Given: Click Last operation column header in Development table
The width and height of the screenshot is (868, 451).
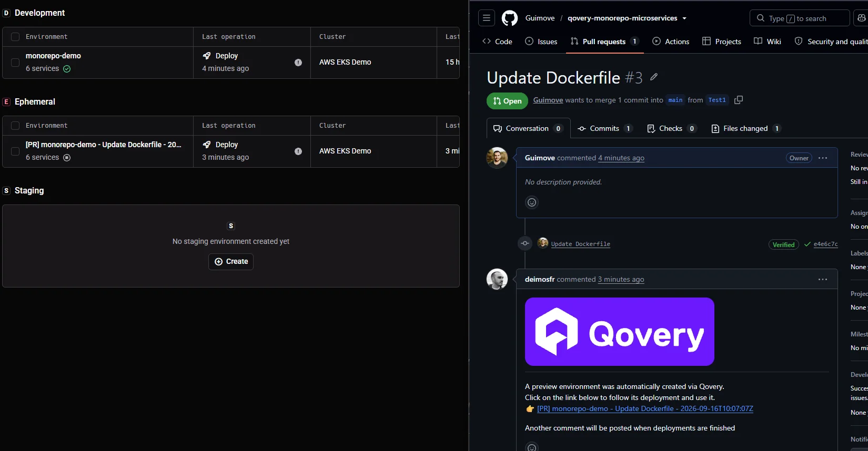Looking at the screenshot, I should point(229,37).
